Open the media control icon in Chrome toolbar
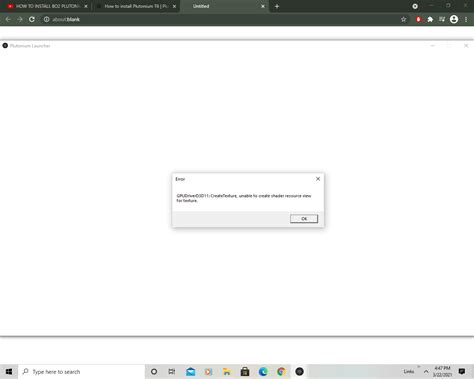Viewport: 474px width, 379px height. 442,19
